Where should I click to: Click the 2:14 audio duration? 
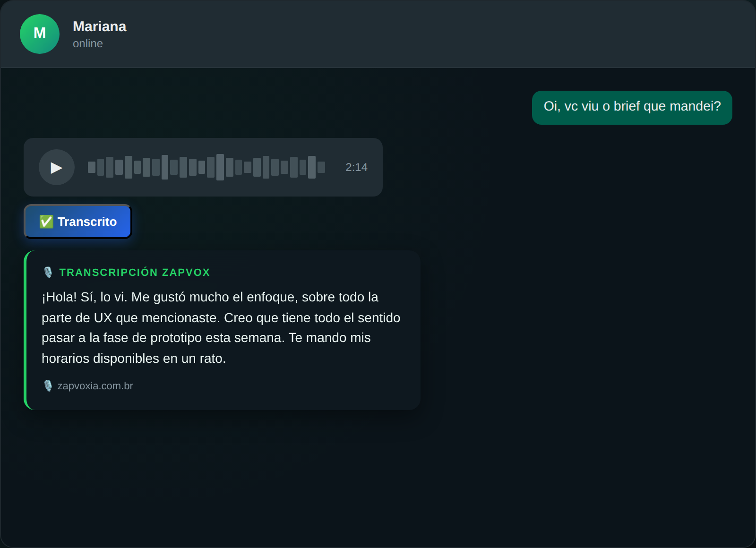[356, 167]
